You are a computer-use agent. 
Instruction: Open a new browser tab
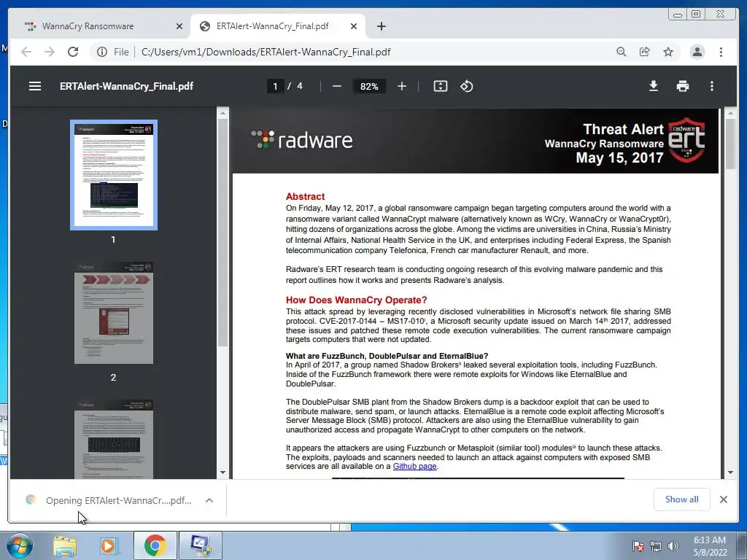(381, 26)
